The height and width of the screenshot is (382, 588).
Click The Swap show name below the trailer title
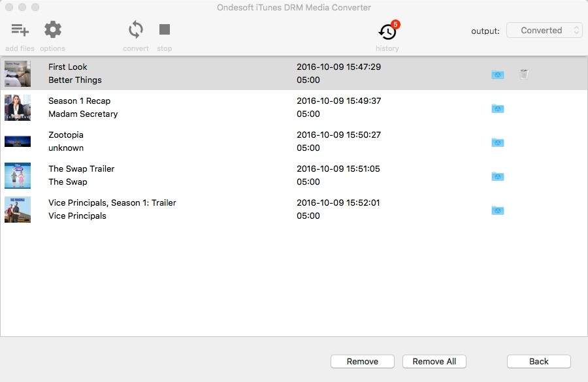pos(68,182)
